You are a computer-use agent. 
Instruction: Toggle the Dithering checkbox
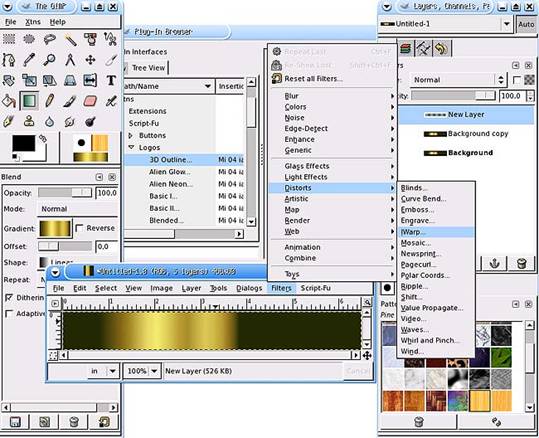pyautogui.click(x=9, y=298)
